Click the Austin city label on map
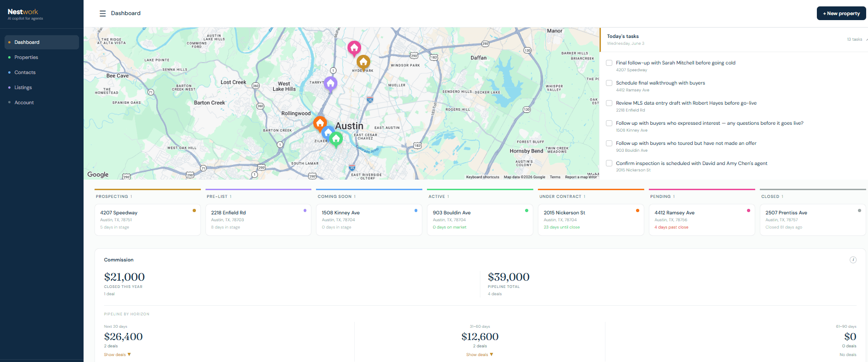 point(349,126)
